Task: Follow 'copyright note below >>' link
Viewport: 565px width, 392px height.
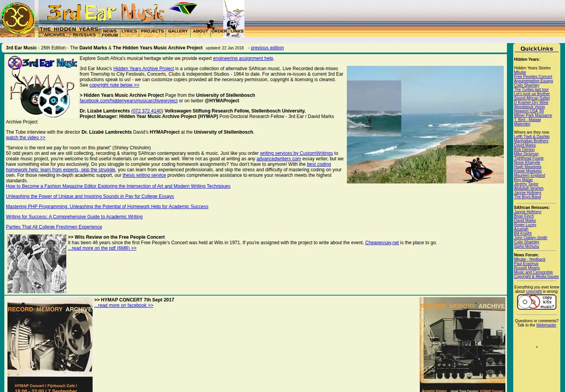Action: point(114,85)
